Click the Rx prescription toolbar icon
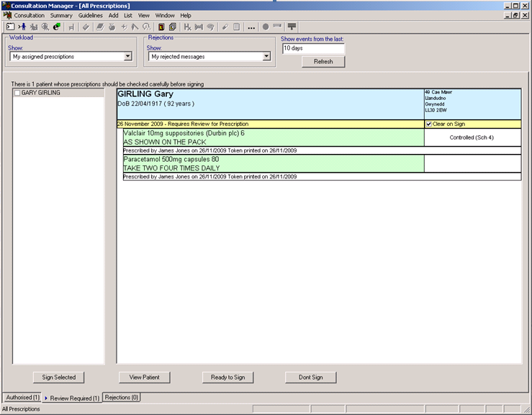This screenshot has height=415, width=532. [x=187, y=27]
